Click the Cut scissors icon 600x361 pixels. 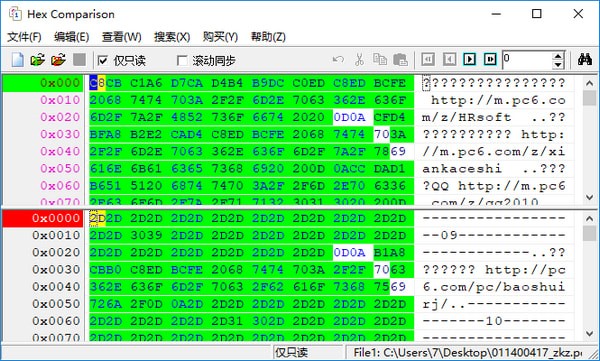click(359, 59)
